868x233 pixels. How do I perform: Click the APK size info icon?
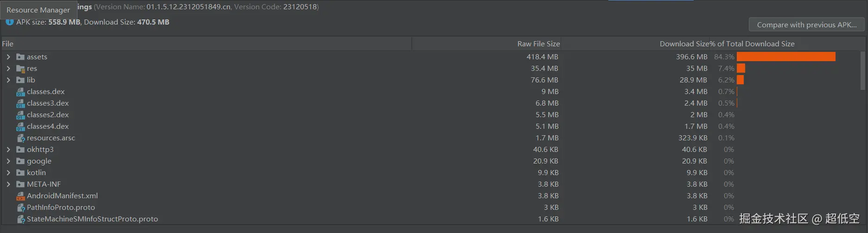9,22
